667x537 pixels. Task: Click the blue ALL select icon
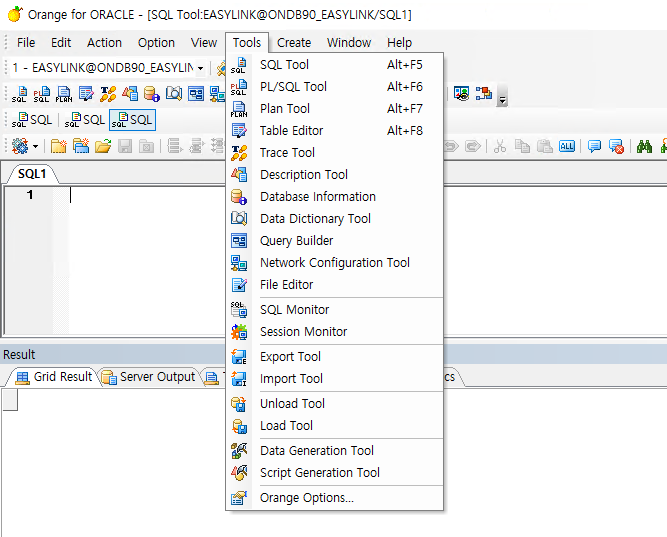click(567, 146)
